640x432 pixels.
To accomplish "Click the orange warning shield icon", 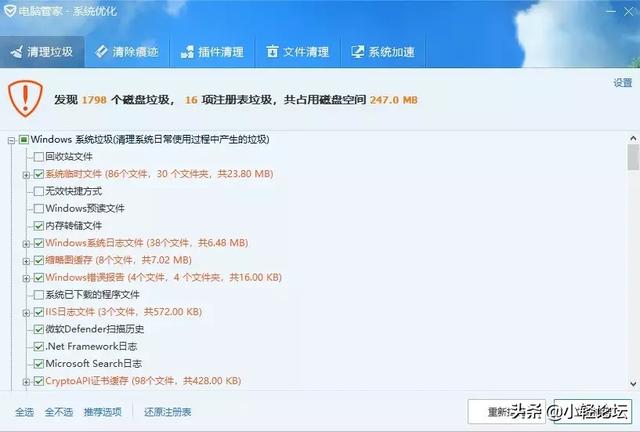I will click(25, 98).
